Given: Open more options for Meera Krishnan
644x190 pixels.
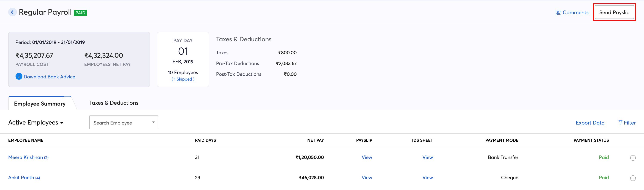Looking at the screenshot, I should click(633, 158).
